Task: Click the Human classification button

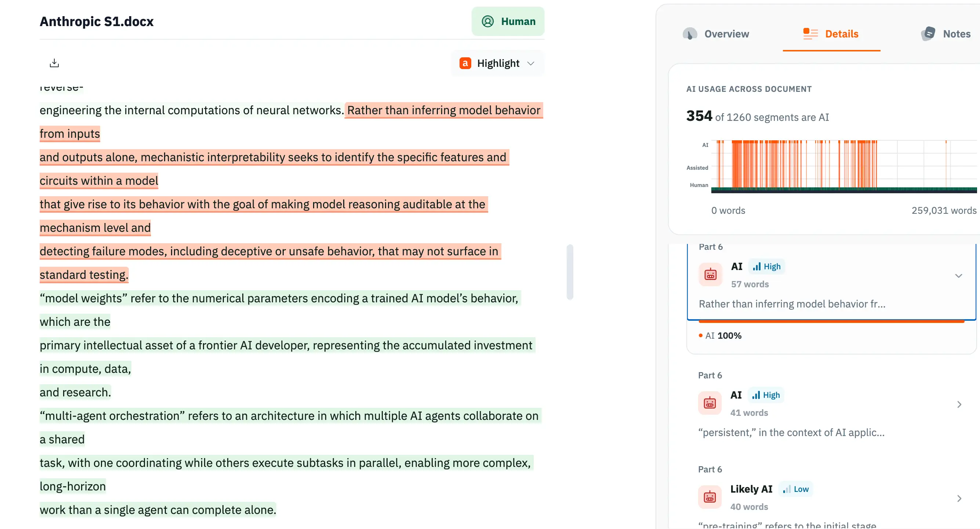Action: (508, 21)
